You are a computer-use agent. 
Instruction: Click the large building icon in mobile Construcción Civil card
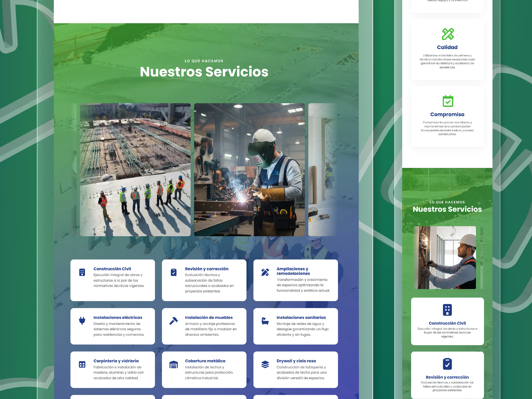pyautogui.click(x=447, y=310)
